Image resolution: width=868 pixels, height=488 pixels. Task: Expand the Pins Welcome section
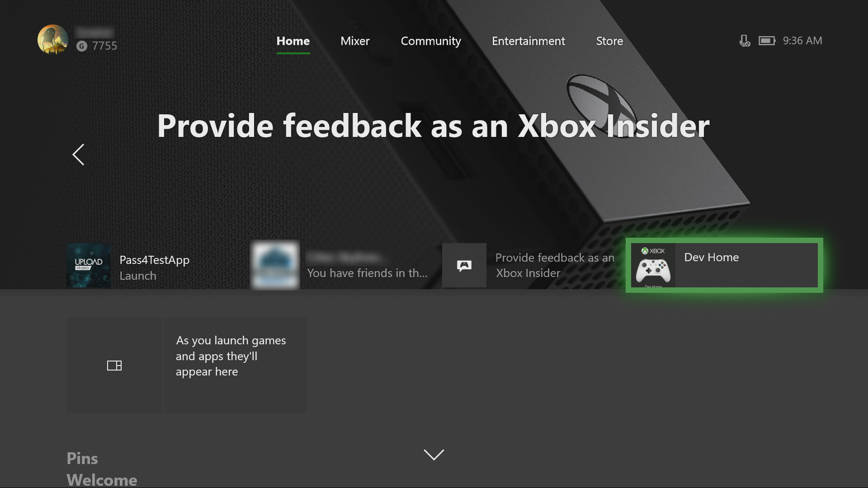(x=434, y=455)
